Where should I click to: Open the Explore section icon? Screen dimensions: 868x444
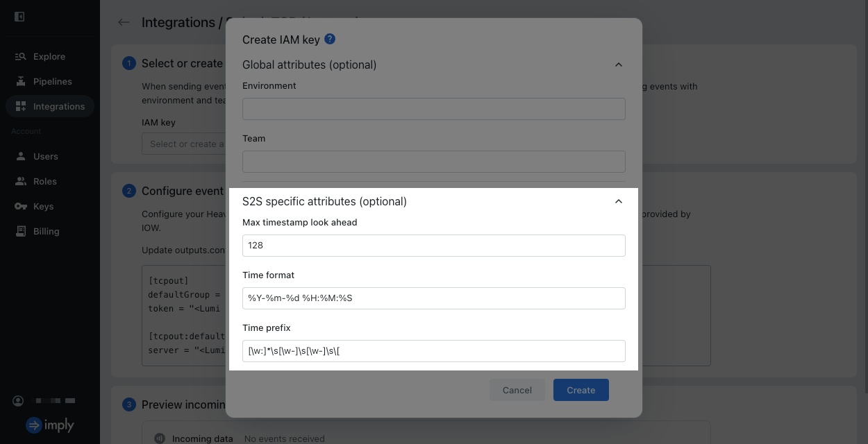[20, 56]
